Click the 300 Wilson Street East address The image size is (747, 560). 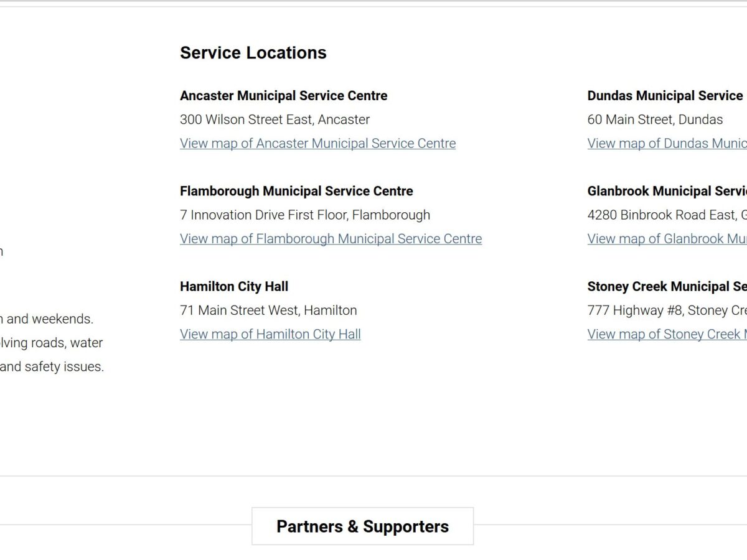275,119
